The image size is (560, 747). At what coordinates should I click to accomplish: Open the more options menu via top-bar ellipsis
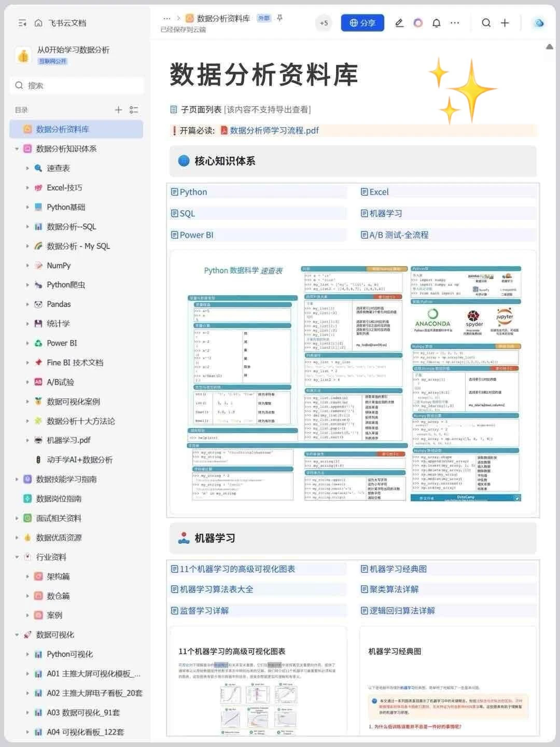pyautogui.click(x=455, y=23)
